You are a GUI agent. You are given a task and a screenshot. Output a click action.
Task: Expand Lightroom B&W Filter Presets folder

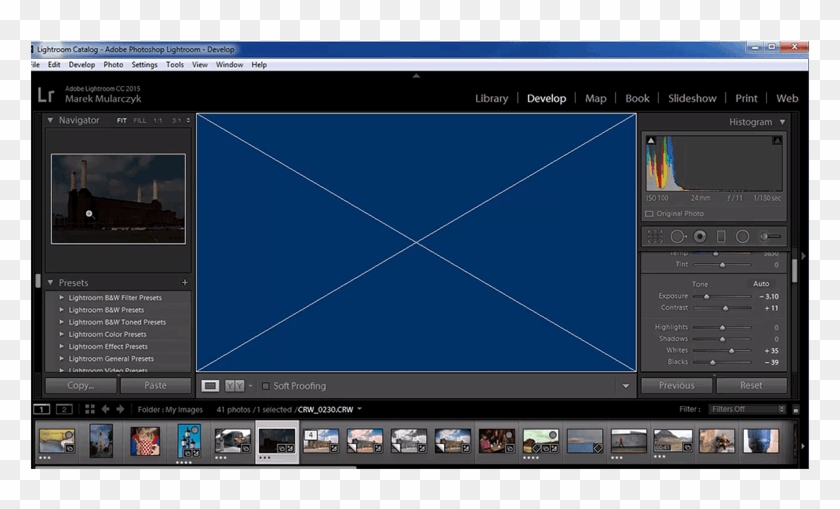click(62, 297)
